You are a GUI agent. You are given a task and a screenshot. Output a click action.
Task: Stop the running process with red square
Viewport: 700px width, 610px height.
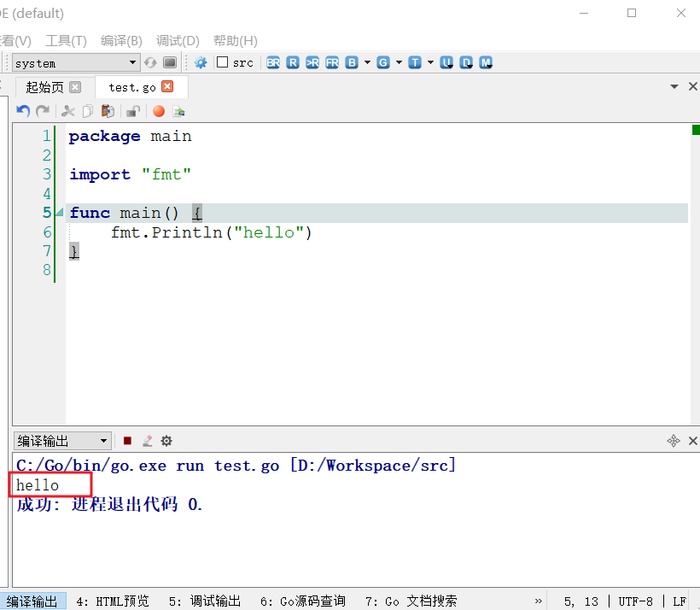127,441
